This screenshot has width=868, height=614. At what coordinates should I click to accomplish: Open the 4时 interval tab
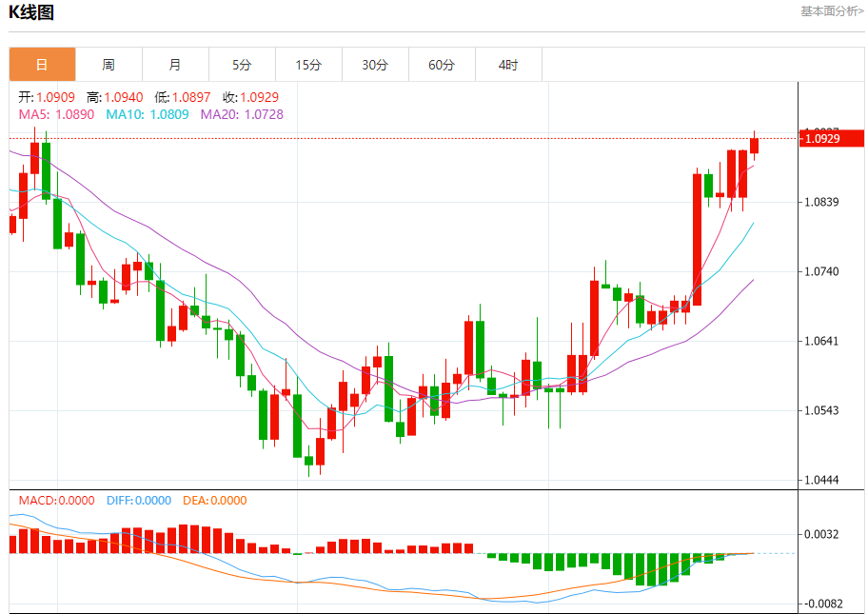click(509, 65)
